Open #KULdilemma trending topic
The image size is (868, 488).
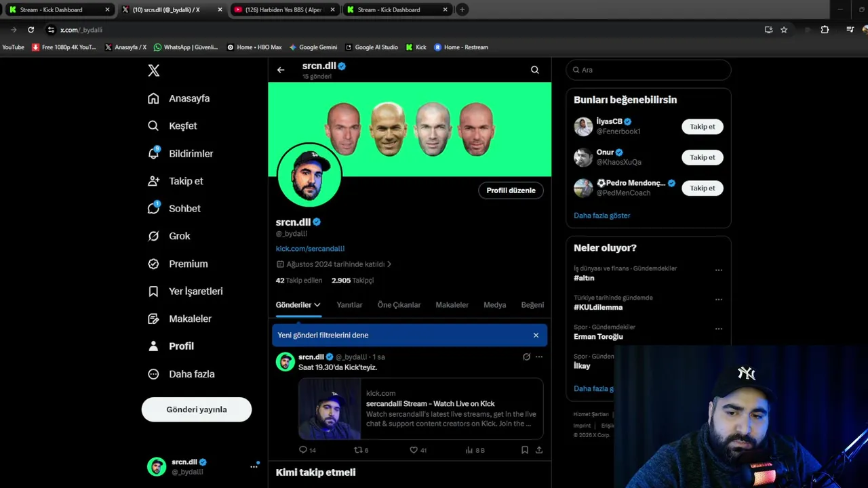[598, 307]
